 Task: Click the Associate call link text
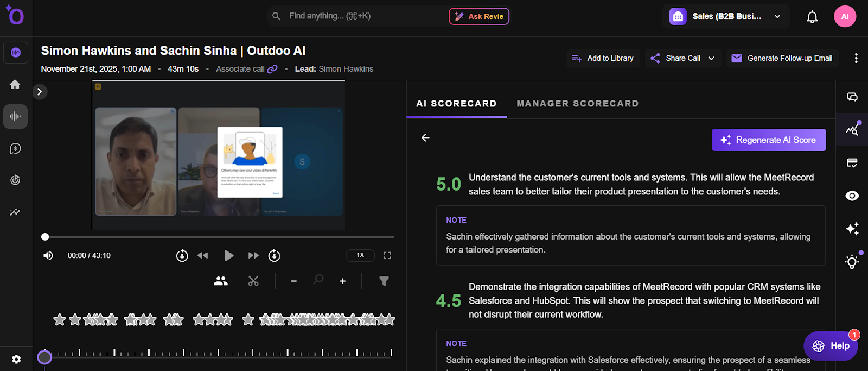point(240,69)
